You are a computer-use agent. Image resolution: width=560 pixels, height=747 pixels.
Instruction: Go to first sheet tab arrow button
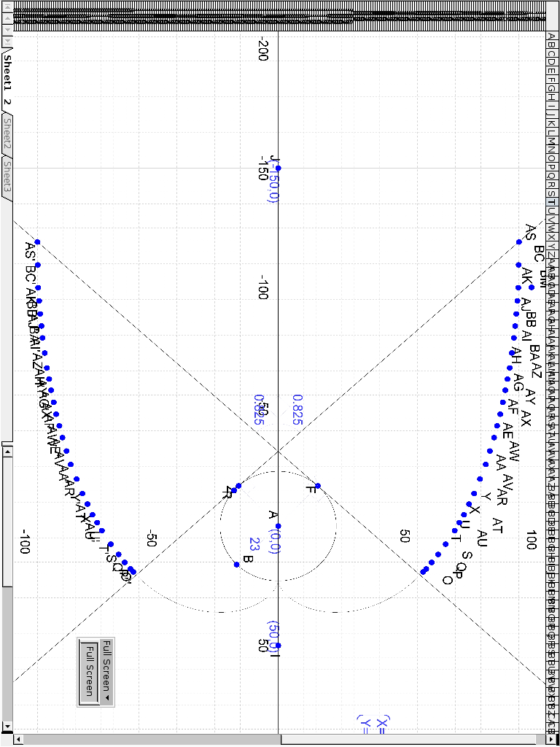(x=7, y=6)
